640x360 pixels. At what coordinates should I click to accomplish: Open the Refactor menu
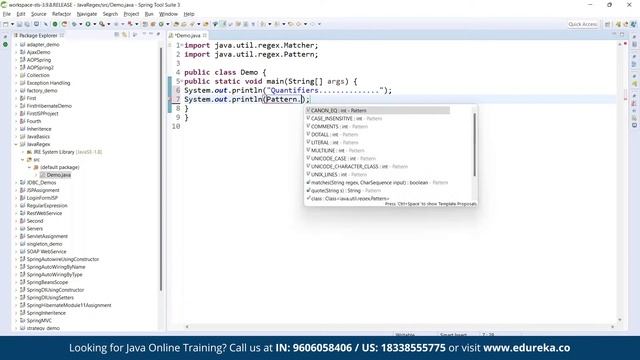[62, 14]
